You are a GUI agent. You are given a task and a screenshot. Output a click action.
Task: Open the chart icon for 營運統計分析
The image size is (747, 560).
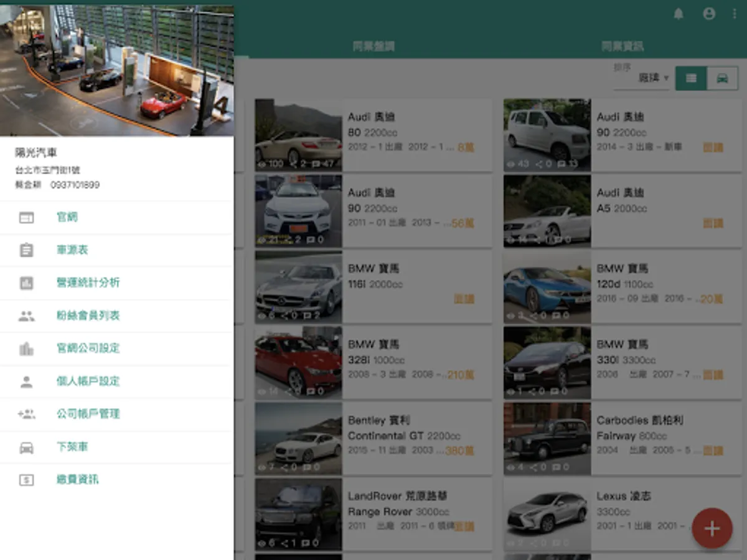26,283
